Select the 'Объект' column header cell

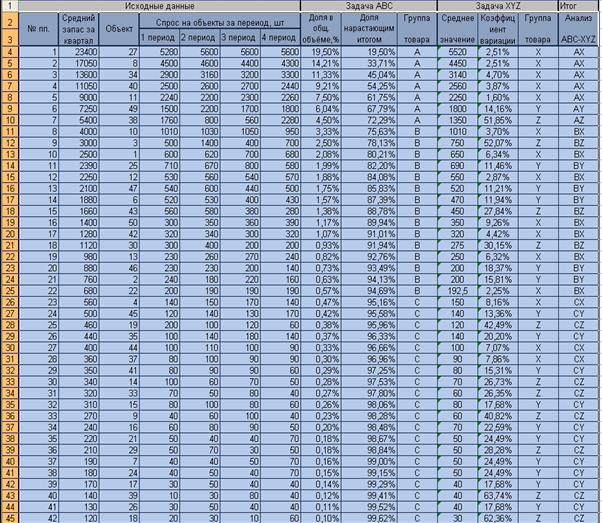pos(119,29)
